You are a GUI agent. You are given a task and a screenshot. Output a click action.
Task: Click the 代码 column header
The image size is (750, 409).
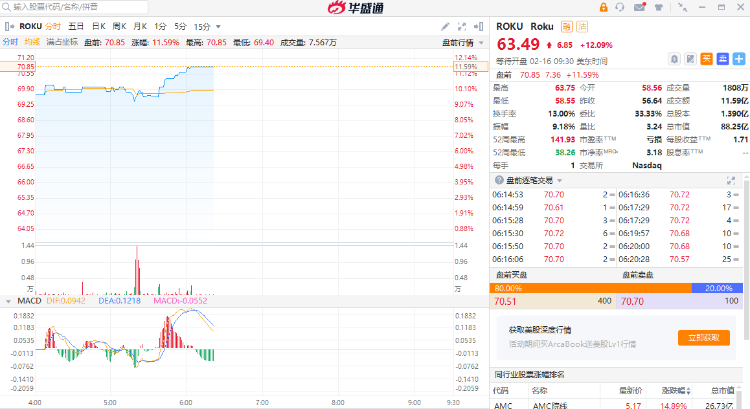501,391
